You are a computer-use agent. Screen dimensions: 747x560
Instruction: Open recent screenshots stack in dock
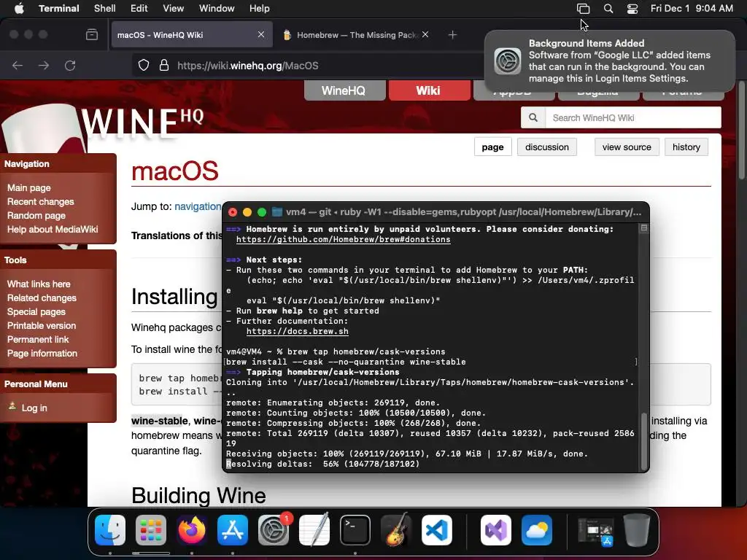click(595, 532)
